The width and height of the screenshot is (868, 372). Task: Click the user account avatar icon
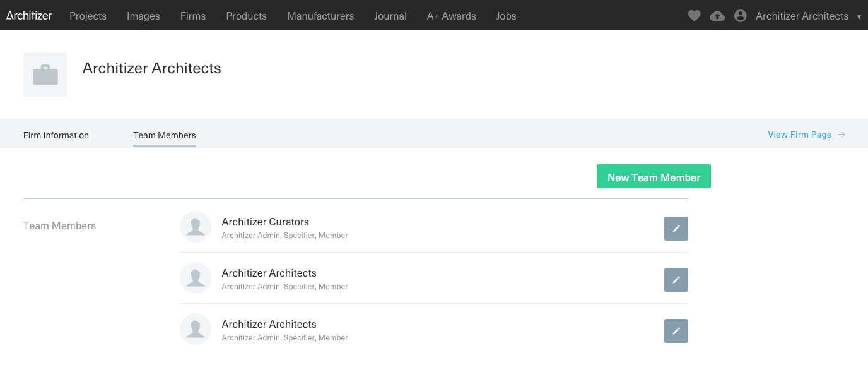coord(741,16)
